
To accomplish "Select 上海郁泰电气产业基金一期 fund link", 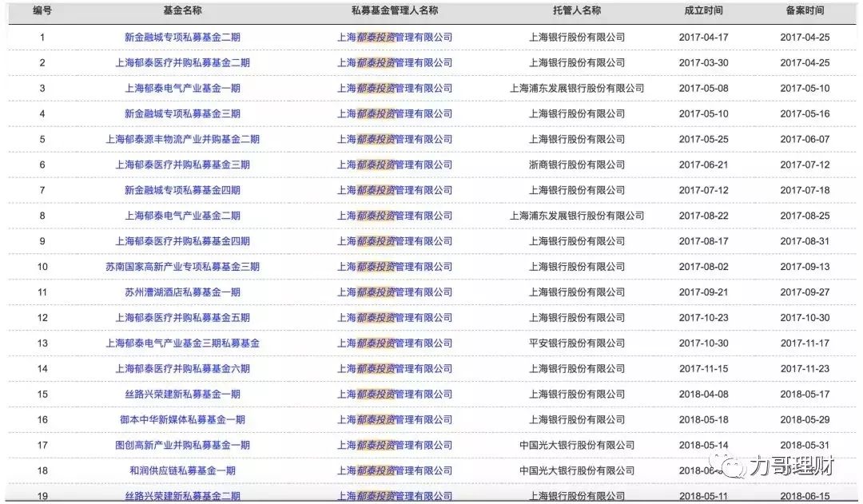I will pyautogui.click(x=182, y=89).
